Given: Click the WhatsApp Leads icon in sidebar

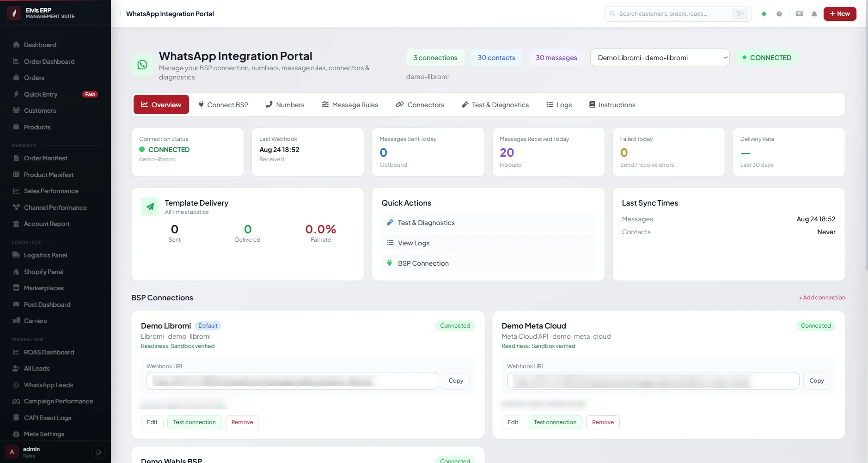Looking at the screenshot, I should point(16,385).
